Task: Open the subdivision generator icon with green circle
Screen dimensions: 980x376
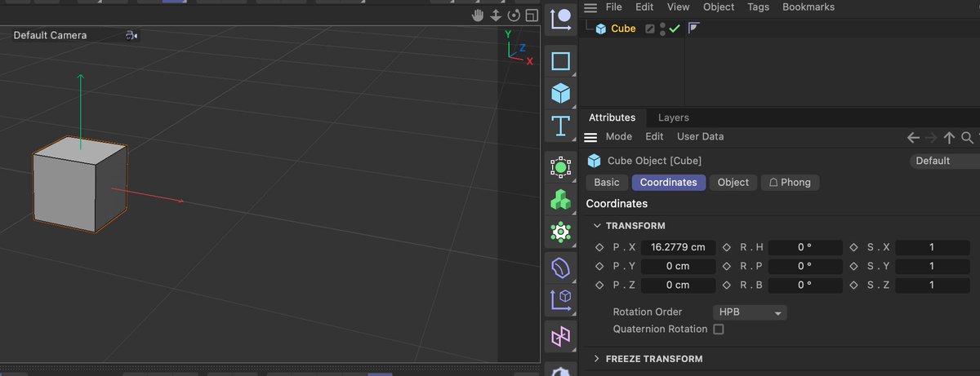Action: [560, 167]
